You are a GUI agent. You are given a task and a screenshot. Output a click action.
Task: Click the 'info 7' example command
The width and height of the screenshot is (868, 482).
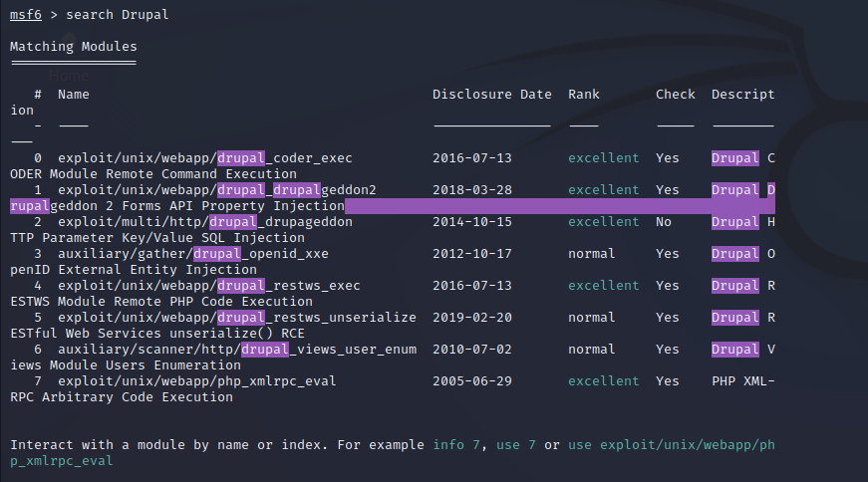click(x=456, y=445)
